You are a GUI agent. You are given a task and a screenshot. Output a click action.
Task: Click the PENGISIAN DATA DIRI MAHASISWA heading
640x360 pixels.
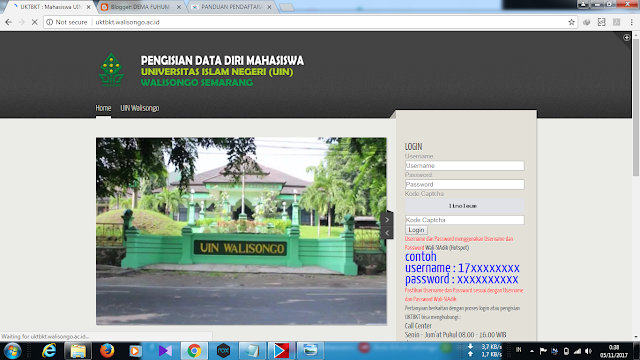[x=222, y=60]
